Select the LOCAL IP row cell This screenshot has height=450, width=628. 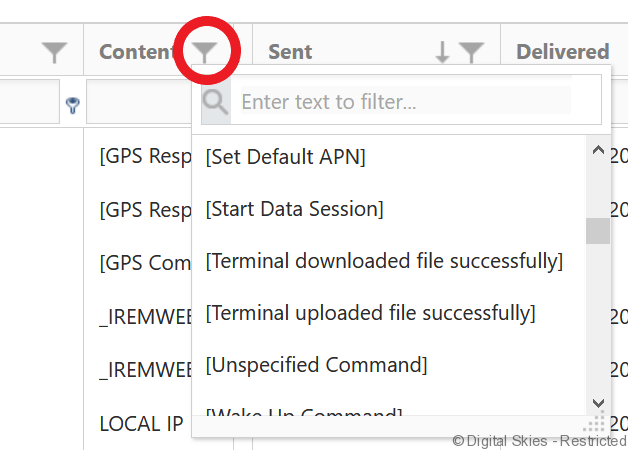(141, 424)
